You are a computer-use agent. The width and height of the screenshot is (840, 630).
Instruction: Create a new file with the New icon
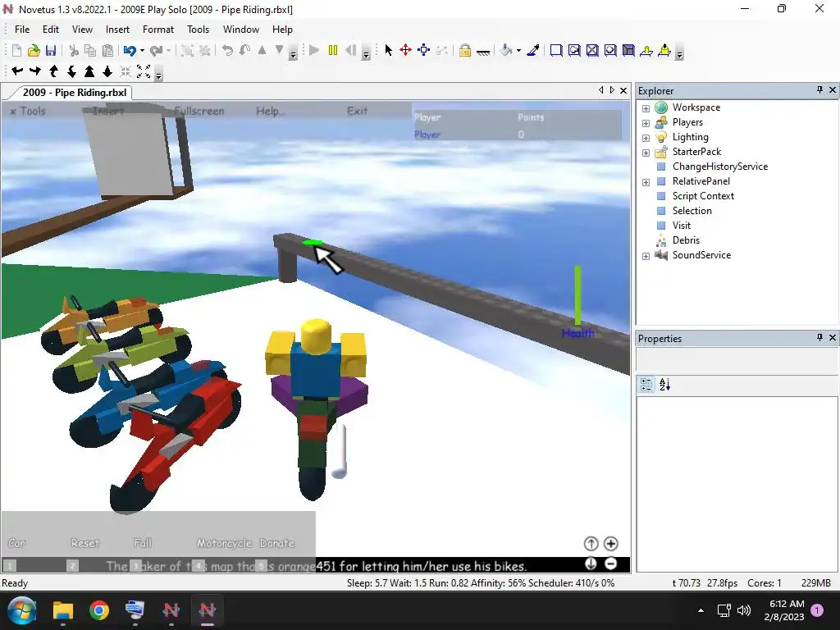pos(16,50)
